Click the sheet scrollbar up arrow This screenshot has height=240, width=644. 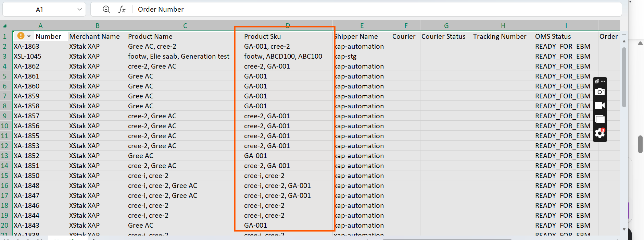[x=624, y=41]
